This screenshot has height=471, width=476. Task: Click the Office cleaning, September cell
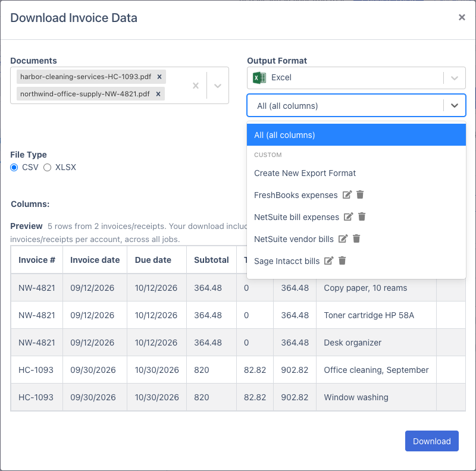click(376, 370)
